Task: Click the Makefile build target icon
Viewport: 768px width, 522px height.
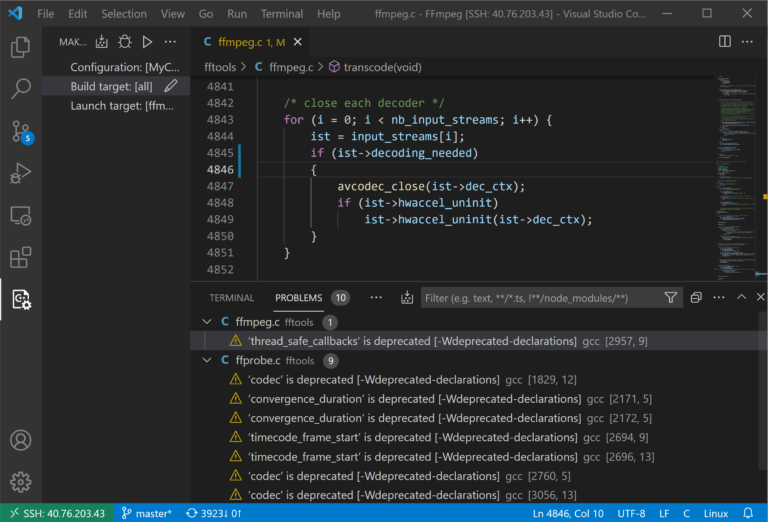Action: pos(101,42)
